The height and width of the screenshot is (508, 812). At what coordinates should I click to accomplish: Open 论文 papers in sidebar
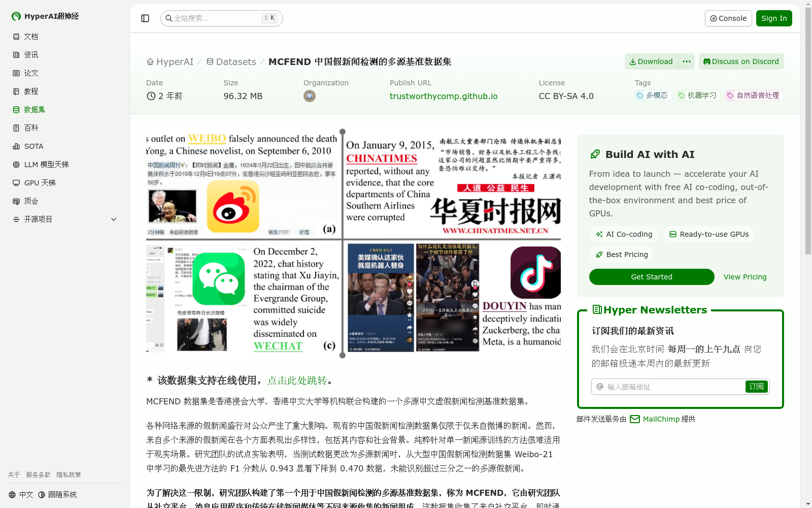65,73
